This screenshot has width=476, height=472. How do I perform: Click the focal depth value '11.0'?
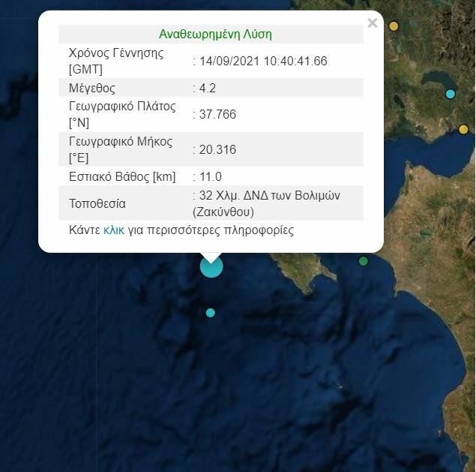(x=211, y=176)
